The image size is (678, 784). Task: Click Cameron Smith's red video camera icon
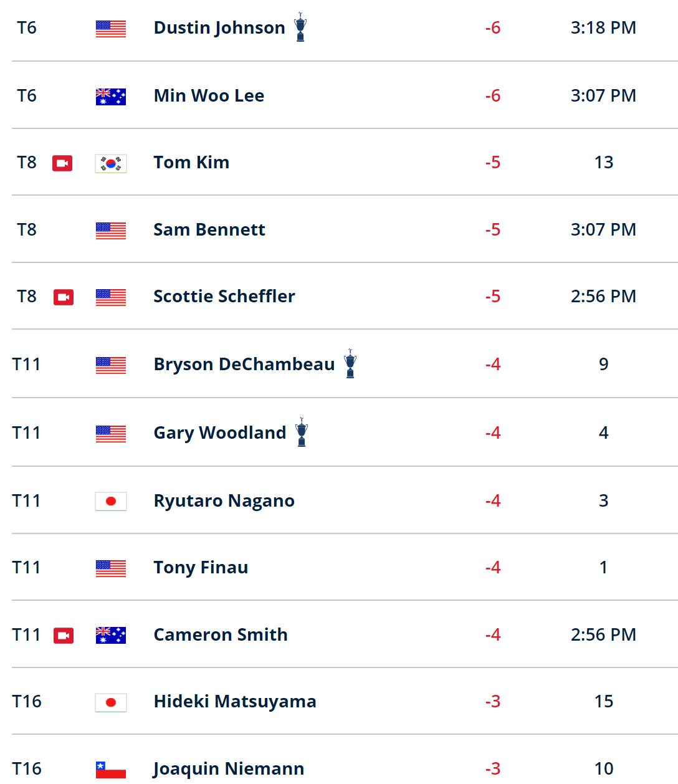64,636
